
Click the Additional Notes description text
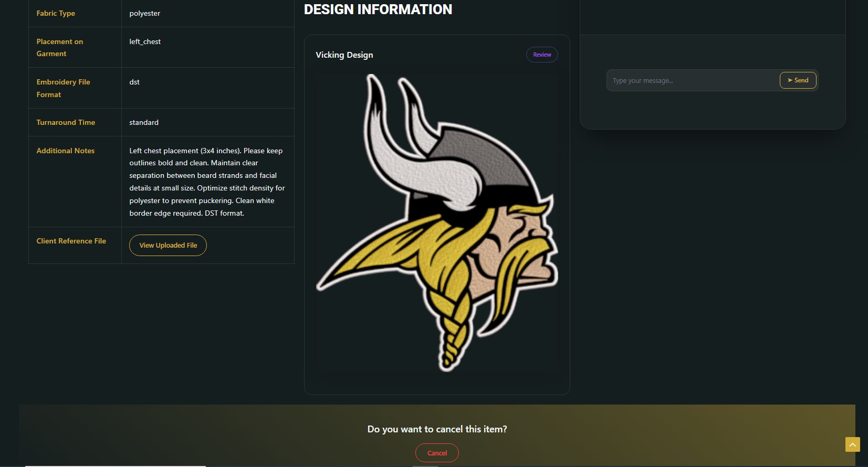tap(207, 182)
